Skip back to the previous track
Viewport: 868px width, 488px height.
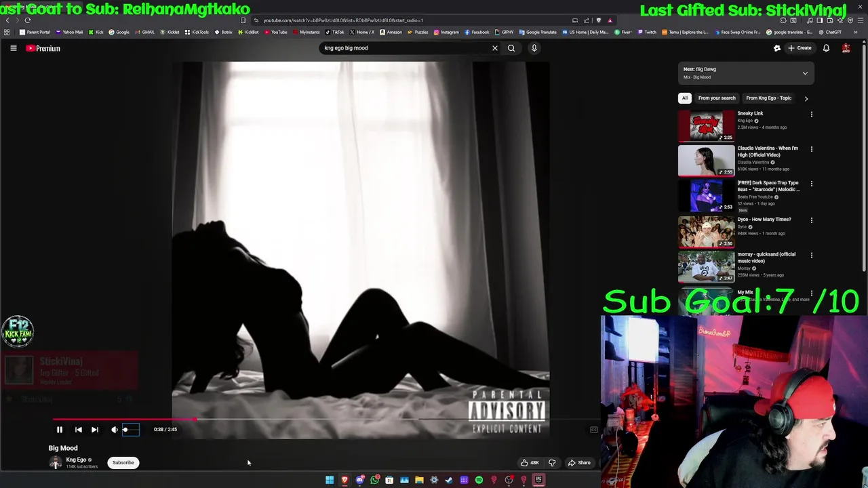pyautogui.click(x=78, y=429)
